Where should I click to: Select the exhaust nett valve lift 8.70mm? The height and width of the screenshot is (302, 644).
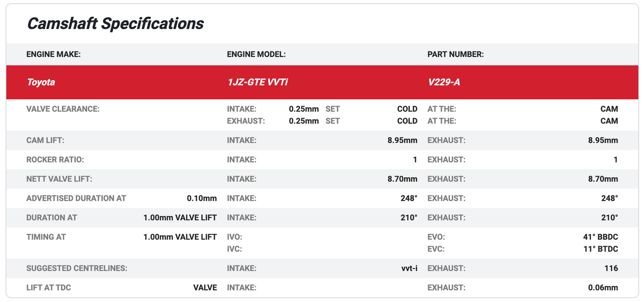(603, 179)
